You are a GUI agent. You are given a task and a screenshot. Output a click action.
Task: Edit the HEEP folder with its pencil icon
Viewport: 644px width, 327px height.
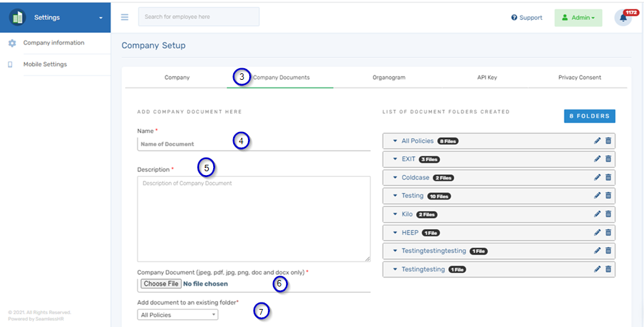click(x=597, y=232)
